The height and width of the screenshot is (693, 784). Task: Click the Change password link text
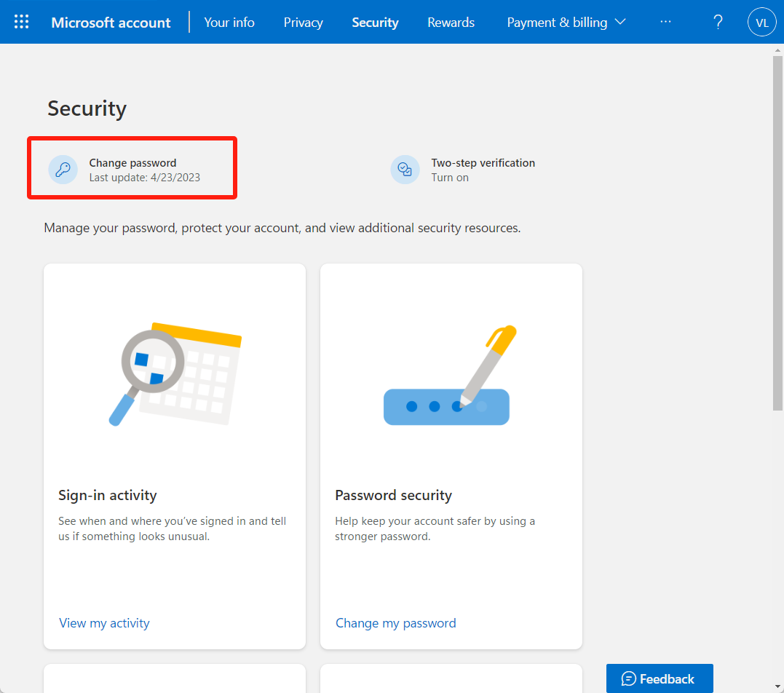point(132,163)
